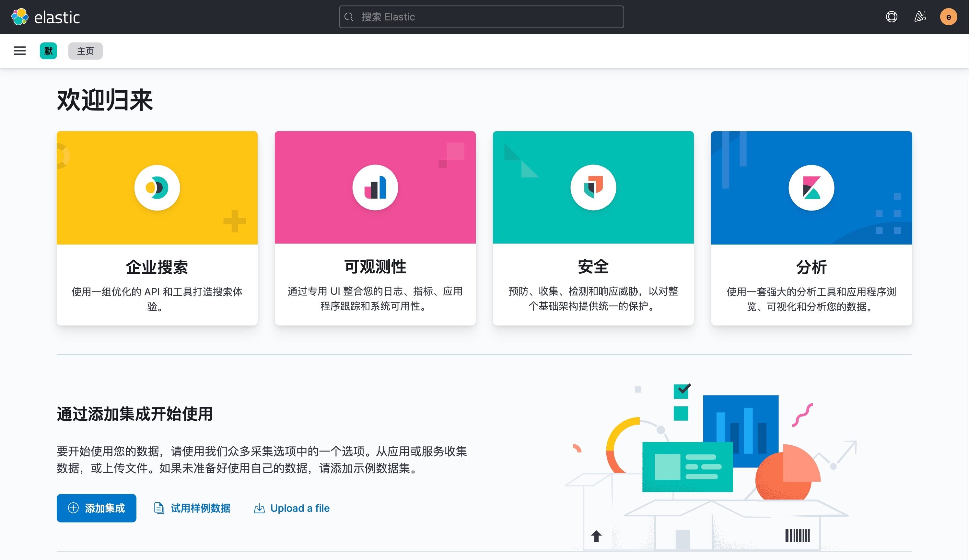Open the green space selector badge
The image size is (969, 560).
click(49, 51)
